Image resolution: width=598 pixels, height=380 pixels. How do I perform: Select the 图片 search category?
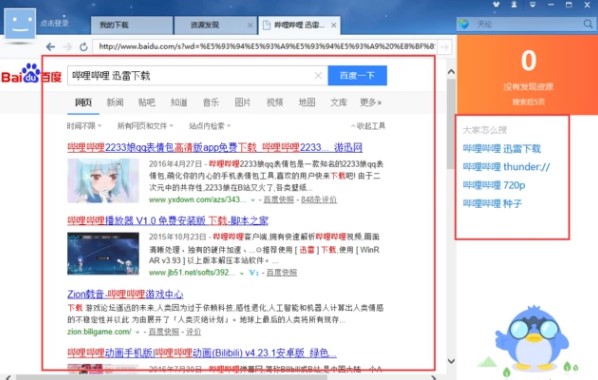click(x=243, y=102)
